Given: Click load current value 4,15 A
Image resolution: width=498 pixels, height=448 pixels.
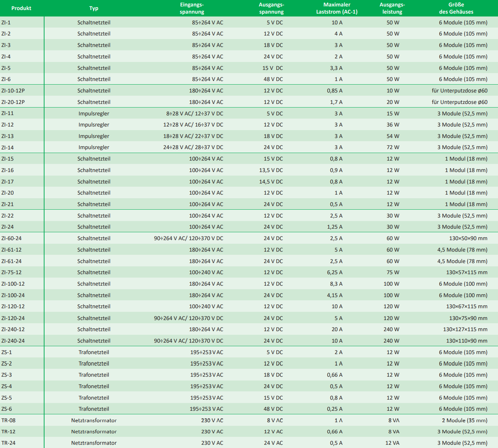Looking at the screenshot, I should (335, 295).
